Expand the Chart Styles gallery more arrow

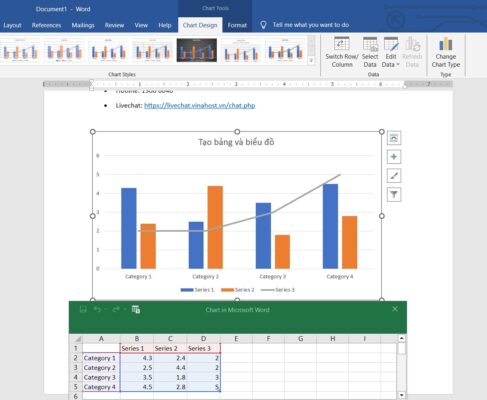pos(311,60)
